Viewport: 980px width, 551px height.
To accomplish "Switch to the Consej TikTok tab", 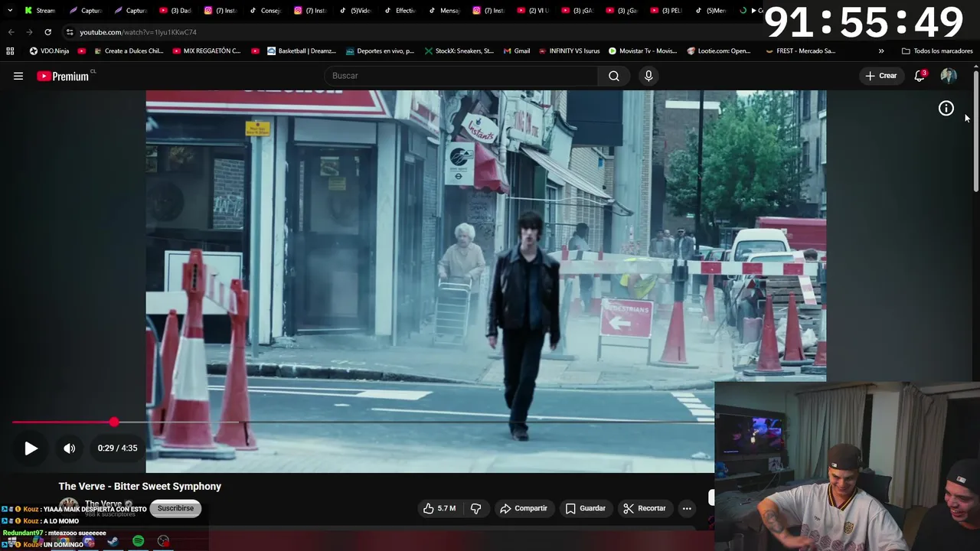I will [264, 11].
